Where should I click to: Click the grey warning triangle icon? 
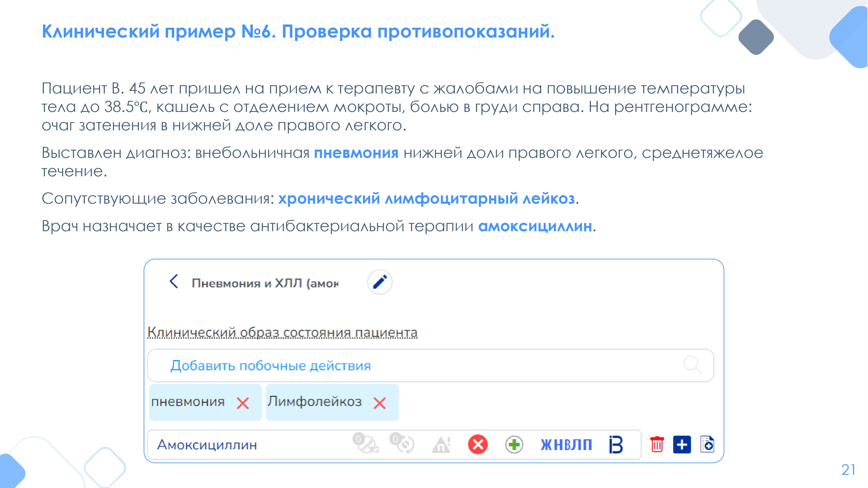click(441, 445)
